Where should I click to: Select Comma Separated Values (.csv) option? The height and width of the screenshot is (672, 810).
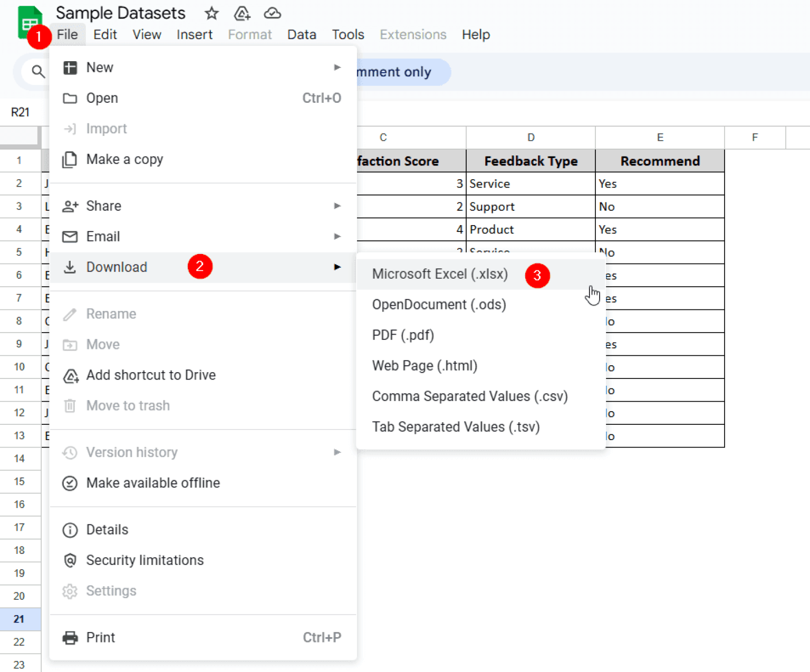(470, 396)
